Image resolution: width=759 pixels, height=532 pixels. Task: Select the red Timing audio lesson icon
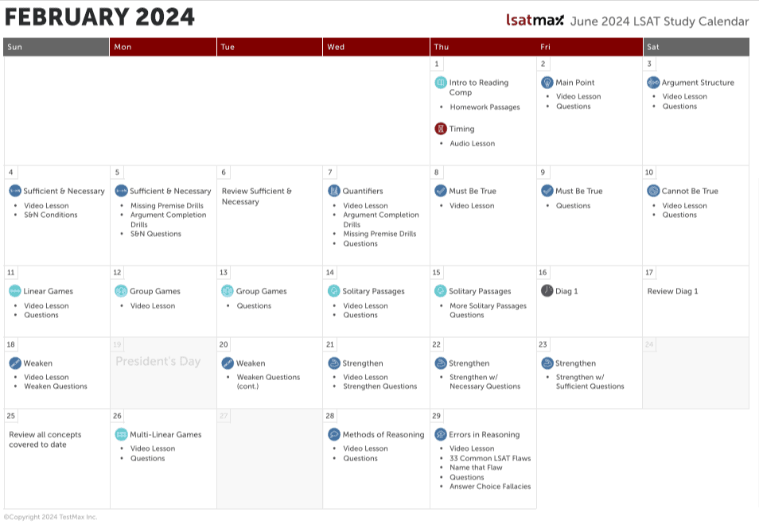[440, 128]
